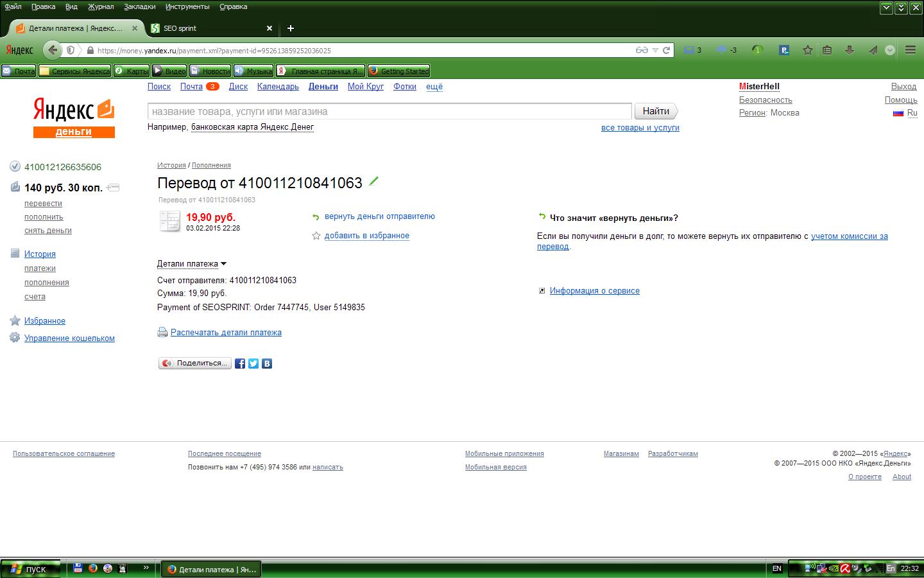
Task: Expand address bar history dropdown arrow
Action: pos(655,50)
